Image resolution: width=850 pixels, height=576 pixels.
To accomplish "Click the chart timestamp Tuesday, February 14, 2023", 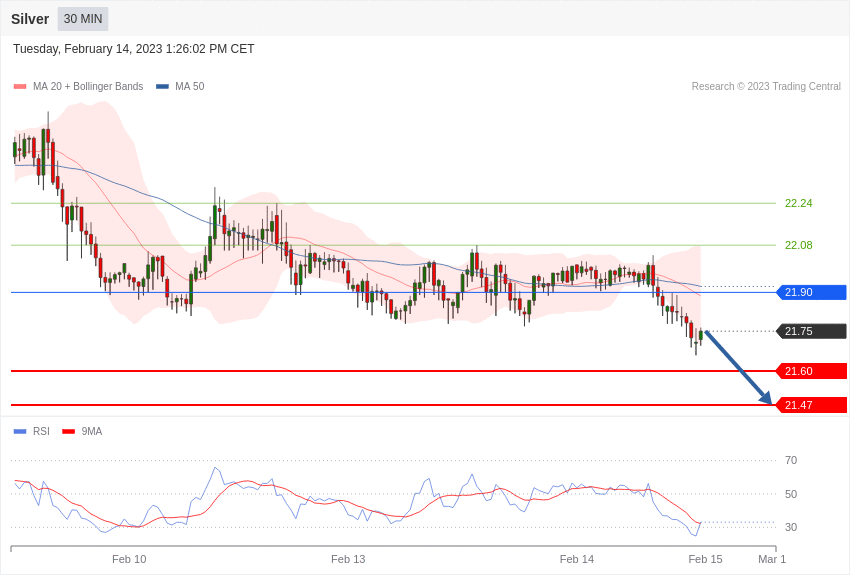I will tap(133, 49).
